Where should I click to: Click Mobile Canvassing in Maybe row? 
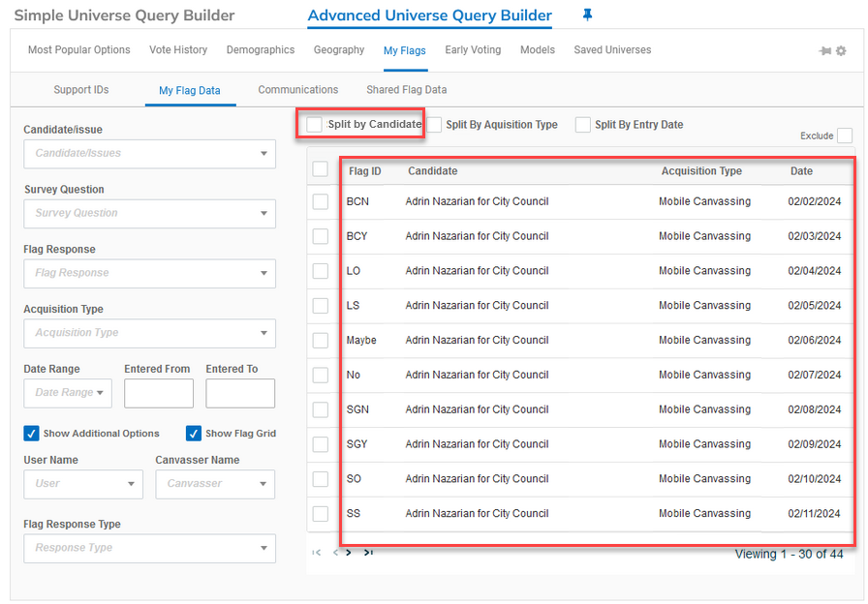(x=704, y=340)
